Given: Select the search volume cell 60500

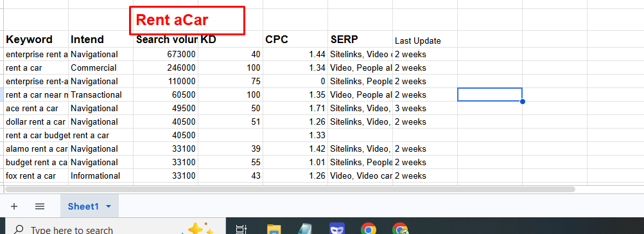Looking at the screenshot, I should click(x=166, y=95).
